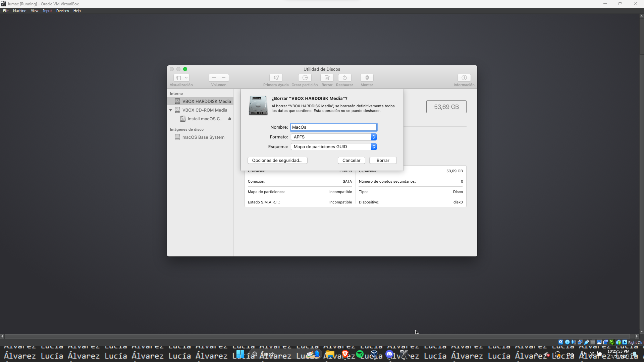
Task: Confirm with the Borrar dialog button
Action: click(x=383, y=160)
